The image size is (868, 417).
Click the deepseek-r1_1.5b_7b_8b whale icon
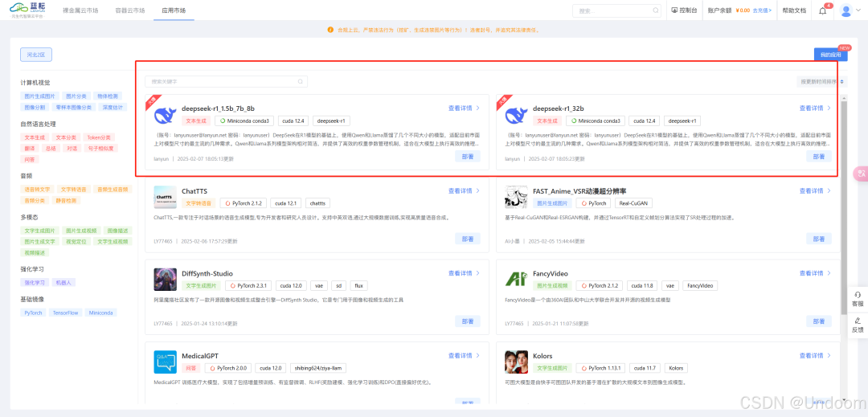pos(165,115)
